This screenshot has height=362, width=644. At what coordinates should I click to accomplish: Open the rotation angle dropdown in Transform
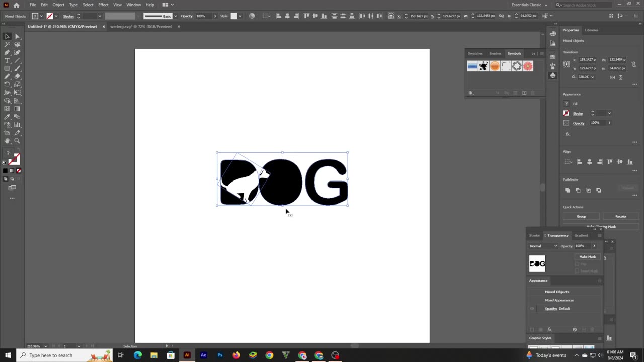pyautogui.click(x=593, y=77)
